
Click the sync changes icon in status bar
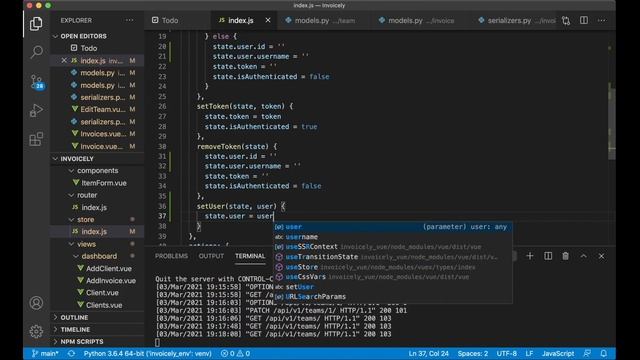coord(71,353)
